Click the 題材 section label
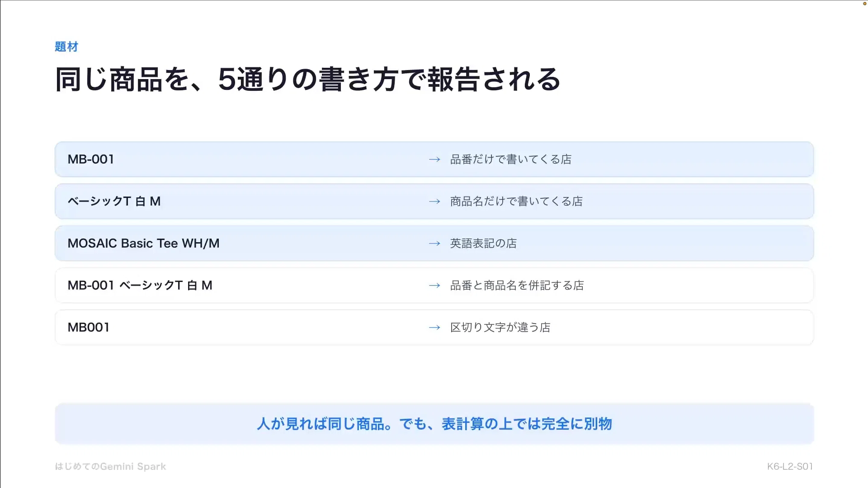This screenshot has height=488, width=868. 66,47
